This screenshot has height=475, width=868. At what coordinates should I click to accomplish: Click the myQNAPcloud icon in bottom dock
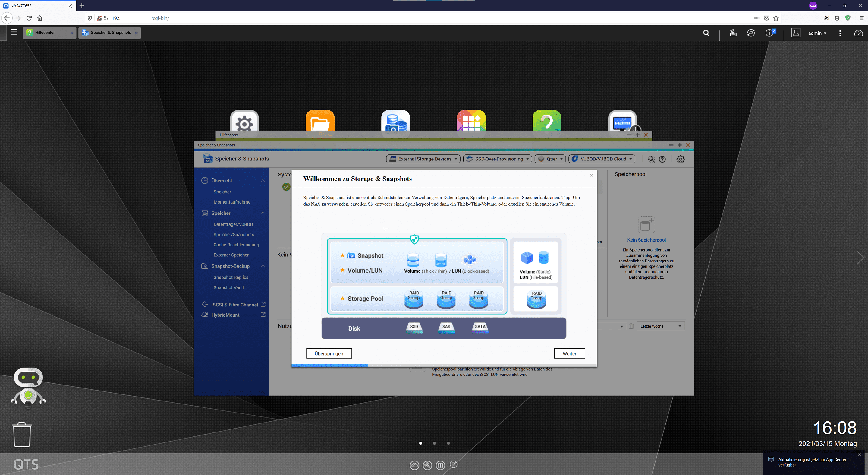coord(414,465)
